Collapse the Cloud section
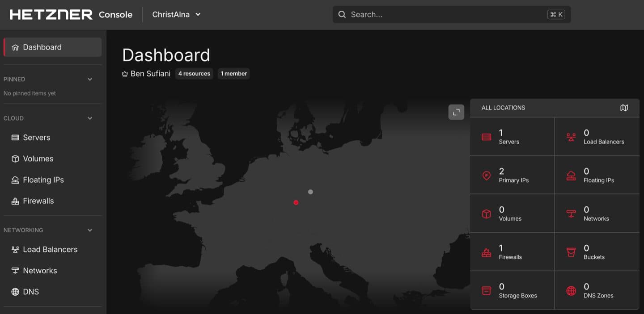The height and width of the screenshot is (314, 644). tap(89, 118)
